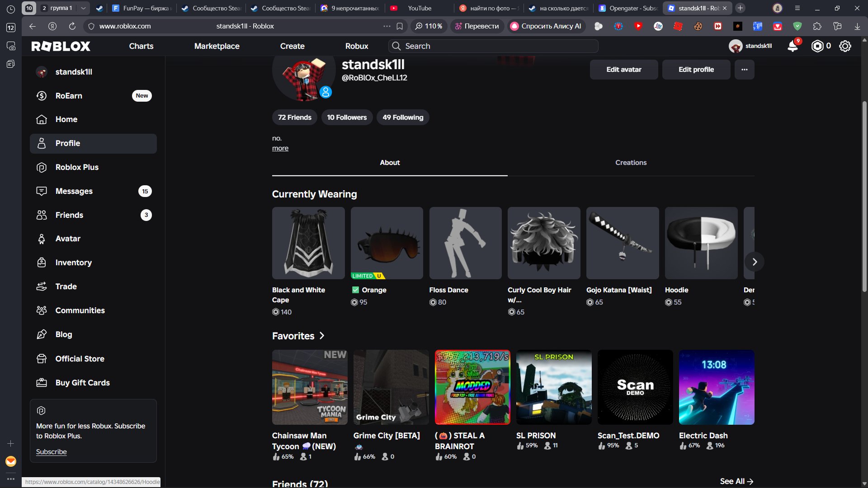This screenshot has height=488, width=868.
Task: Open the 49 Following list
Action: coord(403,117)
